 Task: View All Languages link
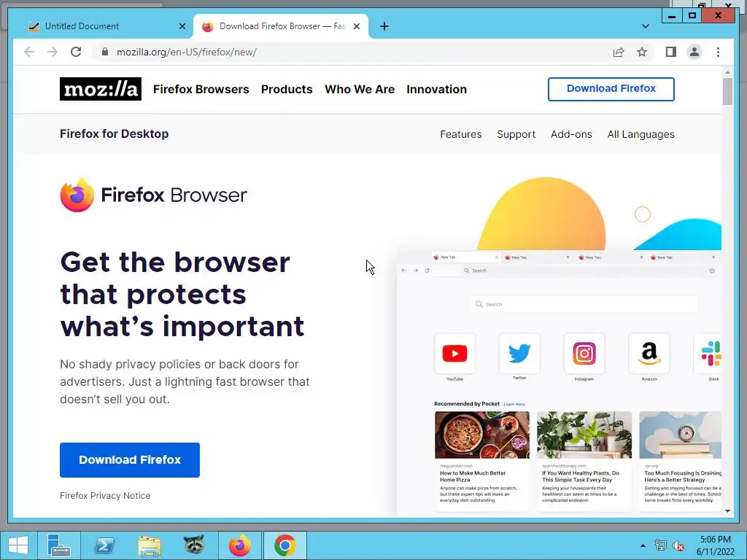640,134
